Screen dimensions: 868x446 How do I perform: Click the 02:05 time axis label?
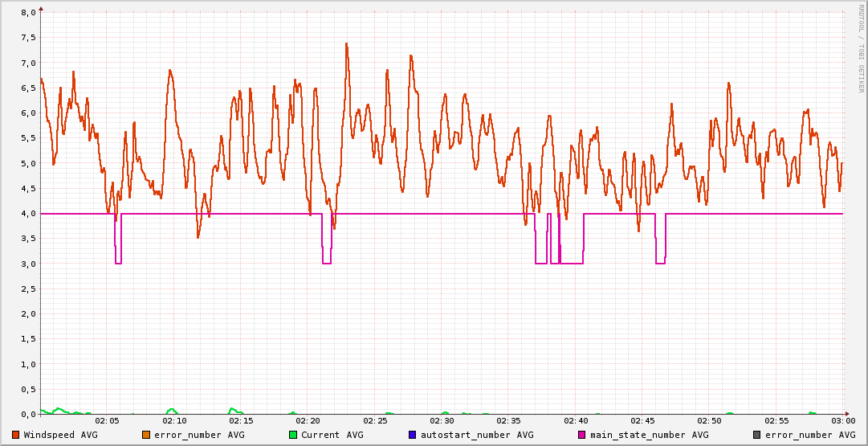tap(108, 420)
